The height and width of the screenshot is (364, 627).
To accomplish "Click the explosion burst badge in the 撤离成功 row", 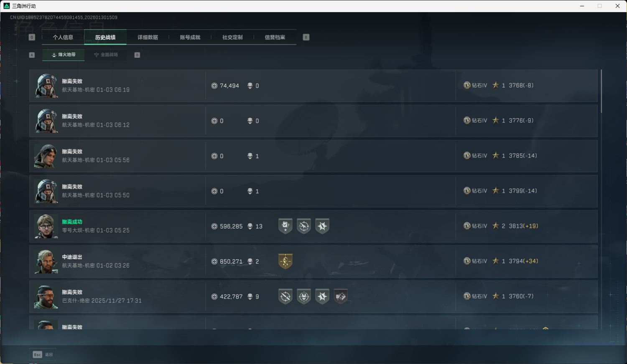I will click(x=322, y=226).
